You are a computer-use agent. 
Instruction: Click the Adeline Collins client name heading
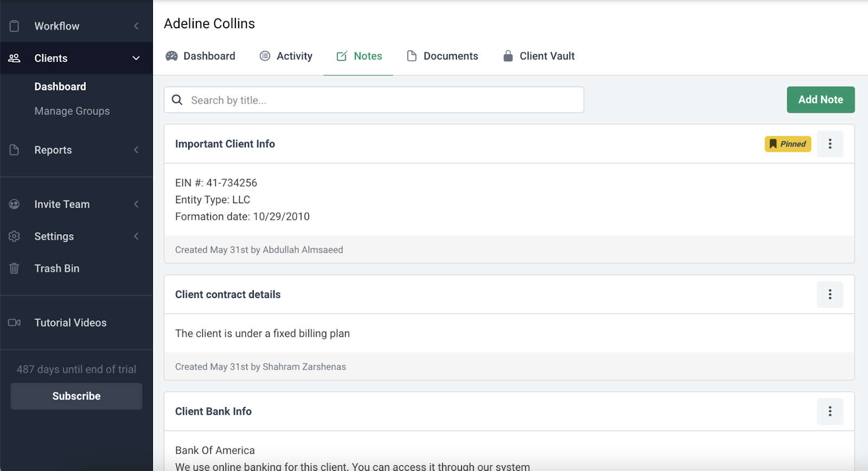click(x=209, y=24)
